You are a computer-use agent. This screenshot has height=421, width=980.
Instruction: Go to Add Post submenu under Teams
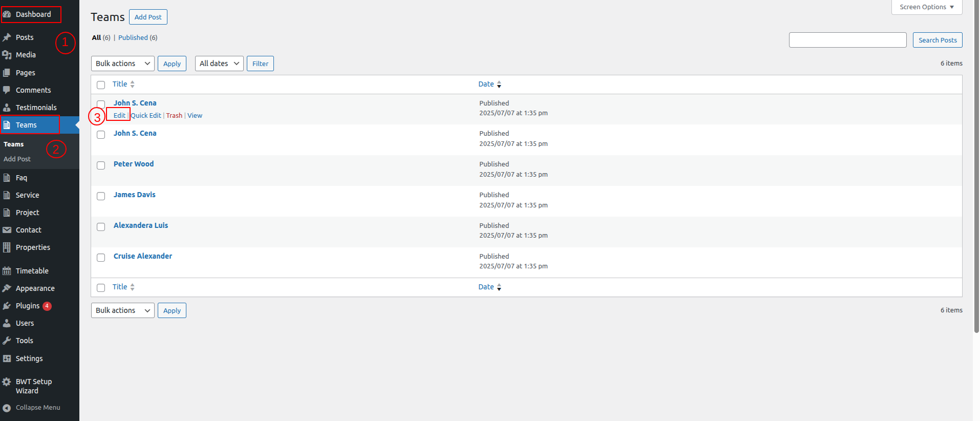coord(17,159)
